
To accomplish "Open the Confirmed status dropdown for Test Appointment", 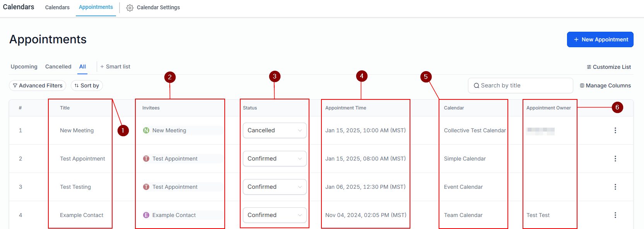I will 274,159.
